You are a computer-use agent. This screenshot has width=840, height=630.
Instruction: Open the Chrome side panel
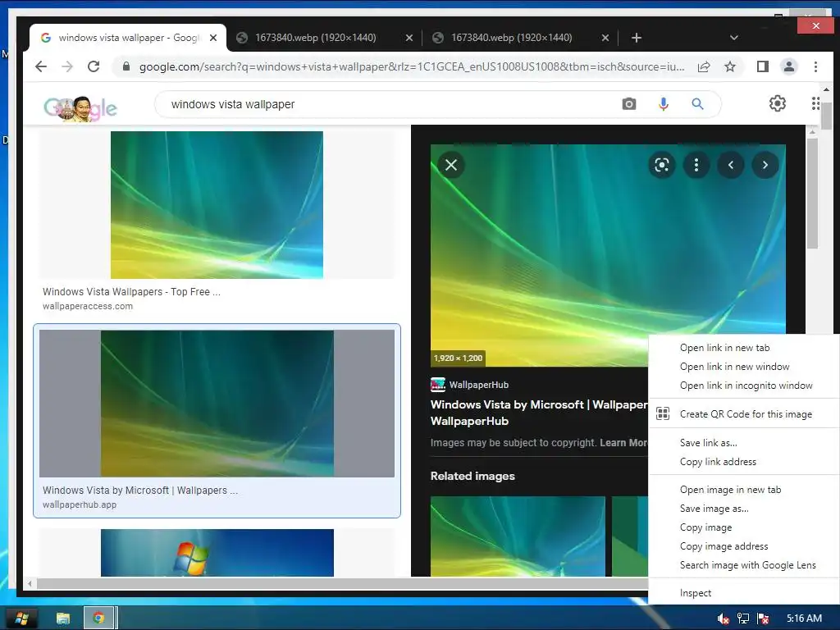(x=762, y=66)
